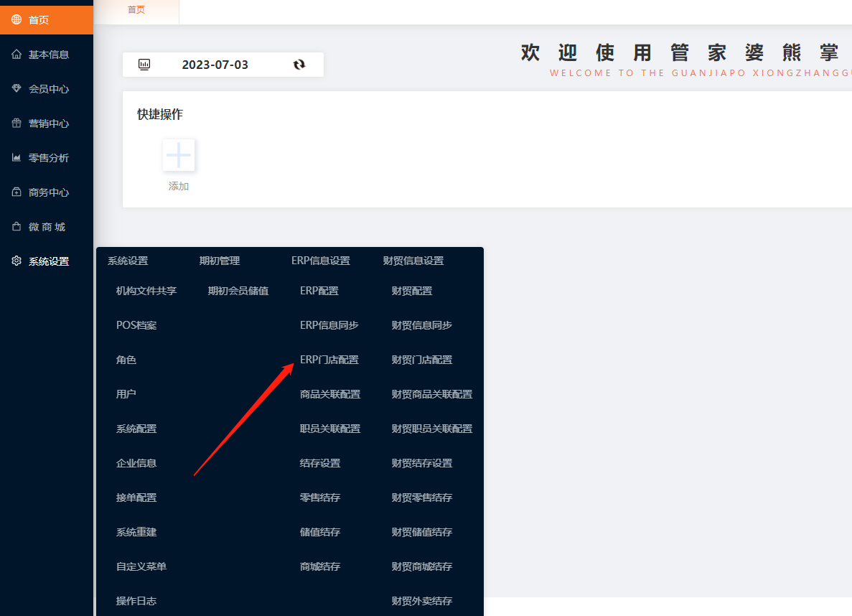Open 财贸外卖结存 in the submenu

coord(422,601)
